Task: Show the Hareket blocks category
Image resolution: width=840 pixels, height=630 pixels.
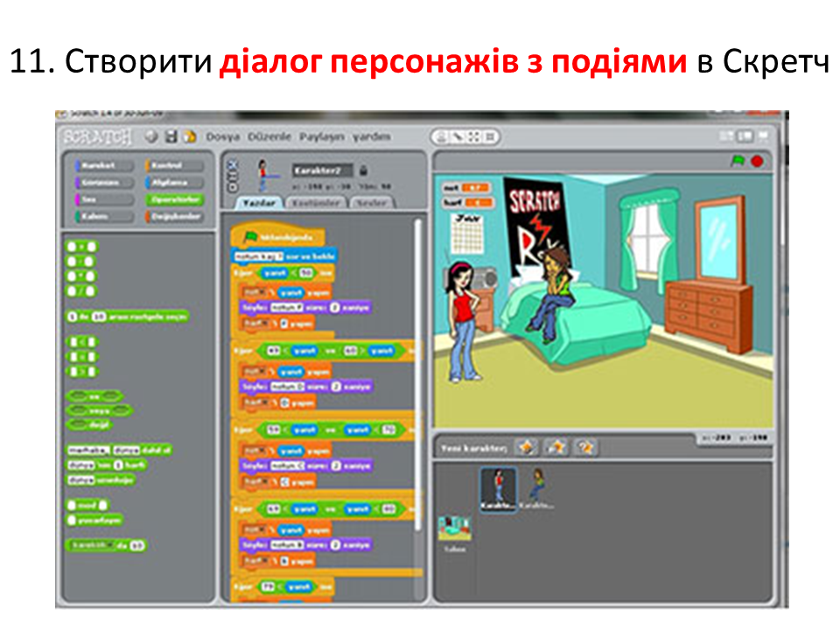Action: click(x=104, y=165)
